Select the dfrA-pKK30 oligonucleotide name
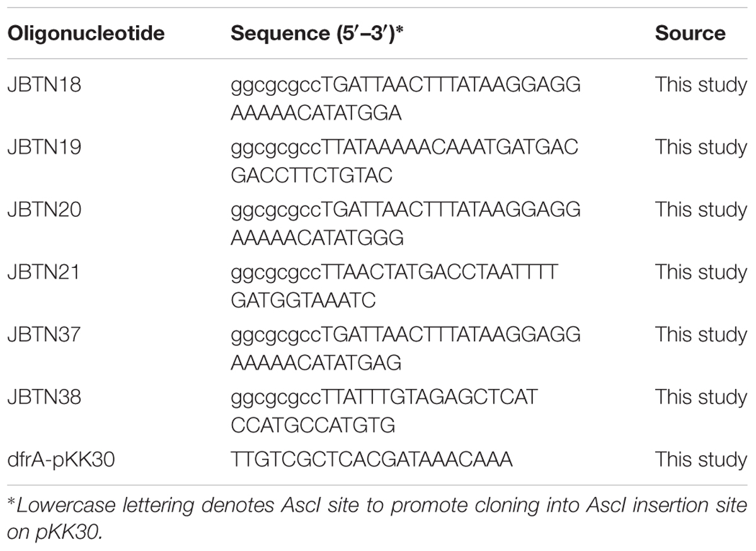 pyautogui.click(x=61, y=460)
